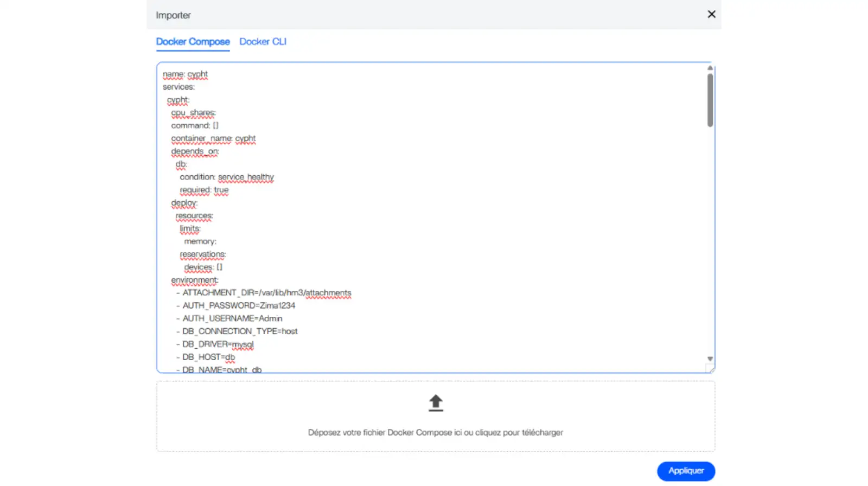Click the AUTH_PASSWORD=Zima1234 line
Image resolution: width=868 pixels, height=486 pixels.
[x=239, y=305]
